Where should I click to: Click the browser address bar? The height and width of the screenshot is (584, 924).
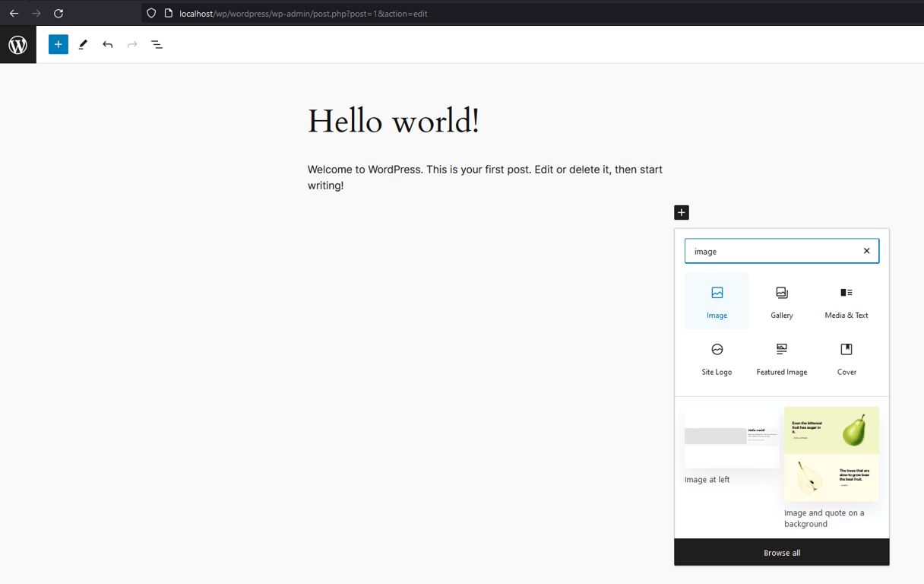[x=304, y=13]
